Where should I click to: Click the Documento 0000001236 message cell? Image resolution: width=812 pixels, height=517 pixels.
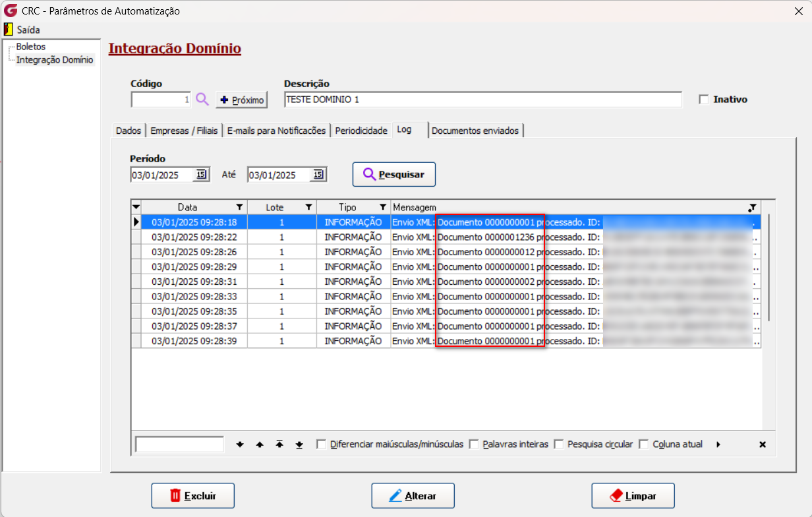576,237
